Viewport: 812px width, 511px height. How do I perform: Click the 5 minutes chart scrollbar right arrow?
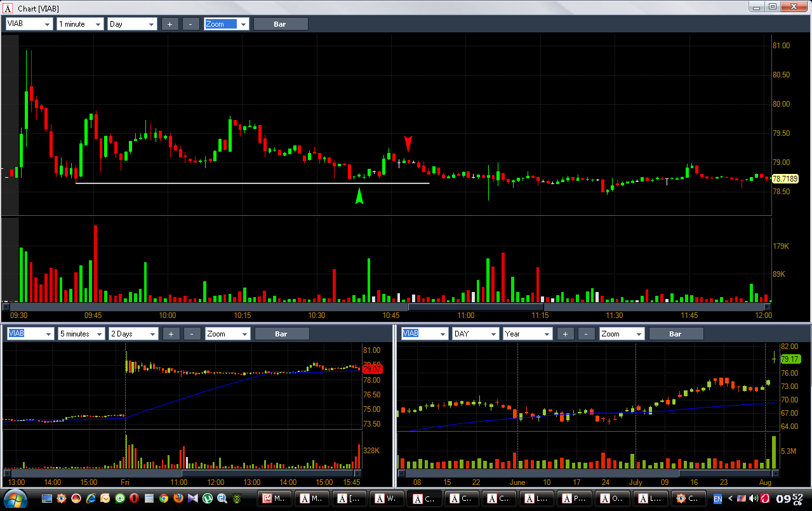click(357, 473)
